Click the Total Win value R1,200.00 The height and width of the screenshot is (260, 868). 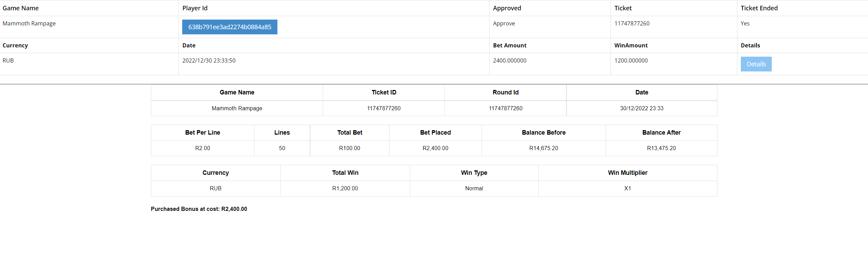(x=345, y=188)
